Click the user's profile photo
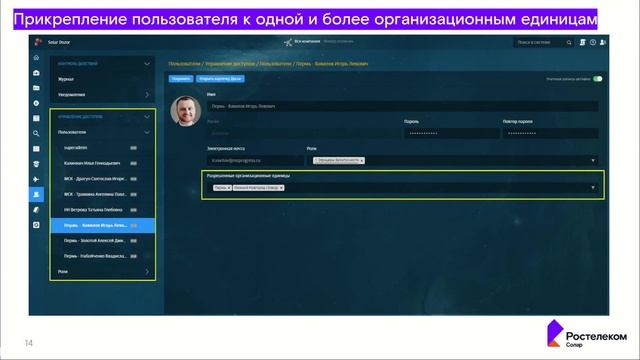Viewport: 640px width, 360px height. point(186,111)
